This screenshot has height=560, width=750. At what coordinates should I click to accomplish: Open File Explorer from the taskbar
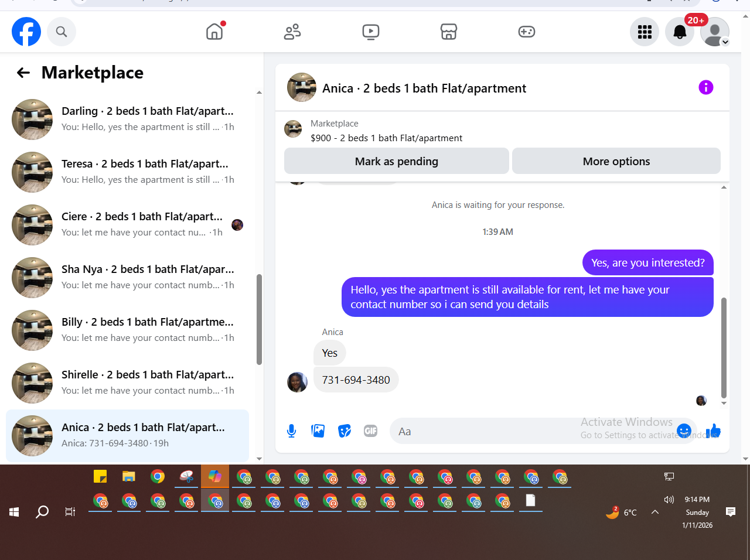pos(129,476)
